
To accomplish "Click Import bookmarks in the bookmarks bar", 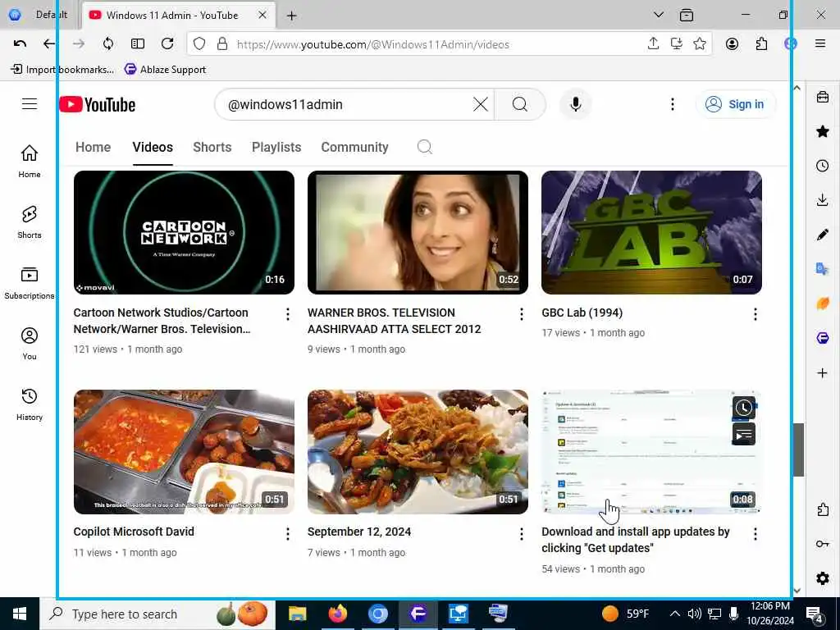I will coord(62,69).
